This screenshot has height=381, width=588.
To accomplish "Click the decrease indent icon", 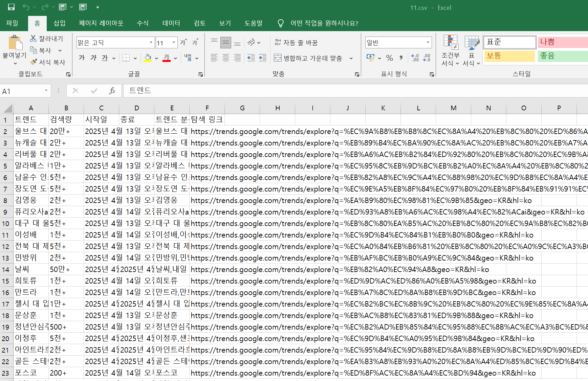I will point(251,58).
